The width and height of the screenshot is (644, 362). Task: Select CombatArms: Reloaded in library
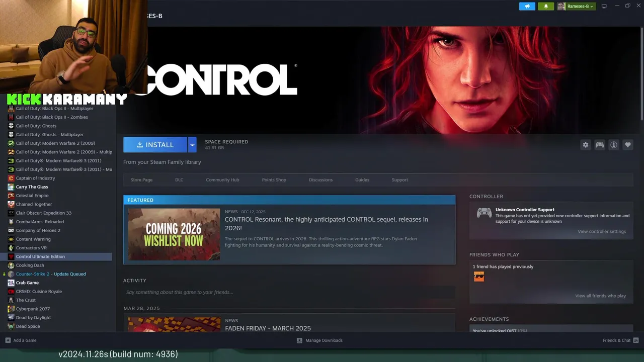coord(40,222)
